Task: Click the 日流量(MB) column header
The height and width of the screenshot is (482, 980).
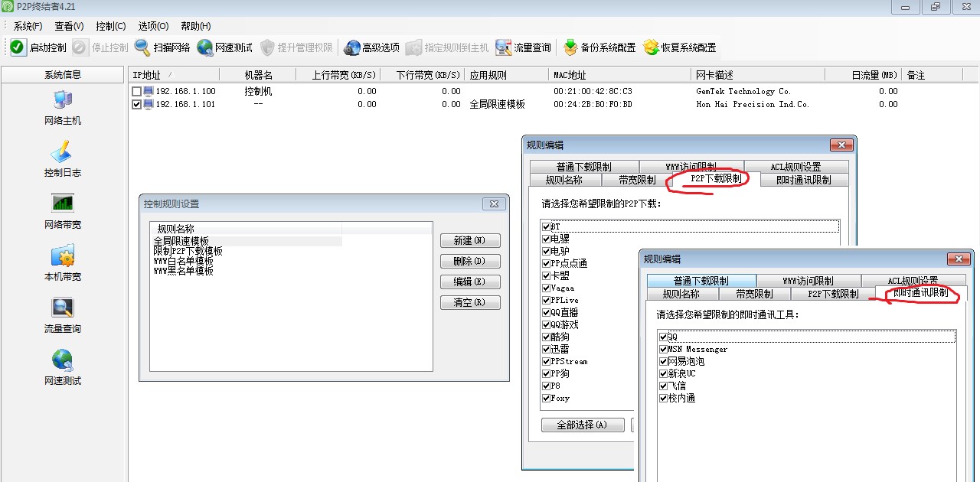Action: tap(863, 75)
